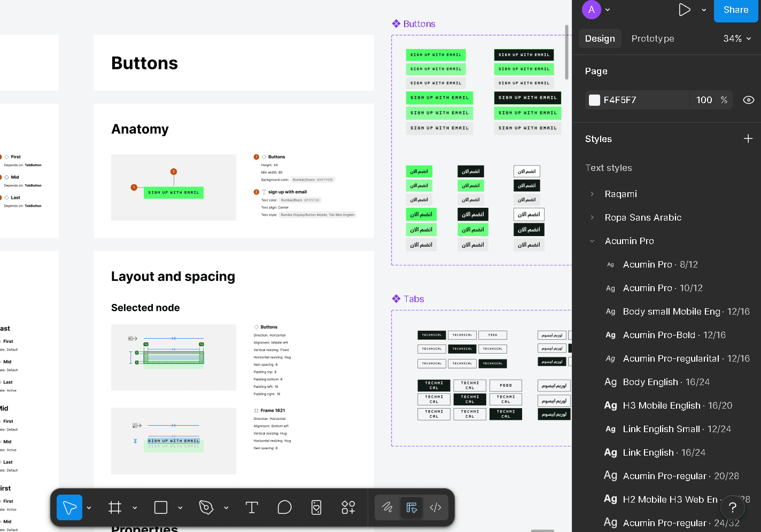Open shape tools dropdown arrow
761x532 pixels.
(x=180, y=508)
